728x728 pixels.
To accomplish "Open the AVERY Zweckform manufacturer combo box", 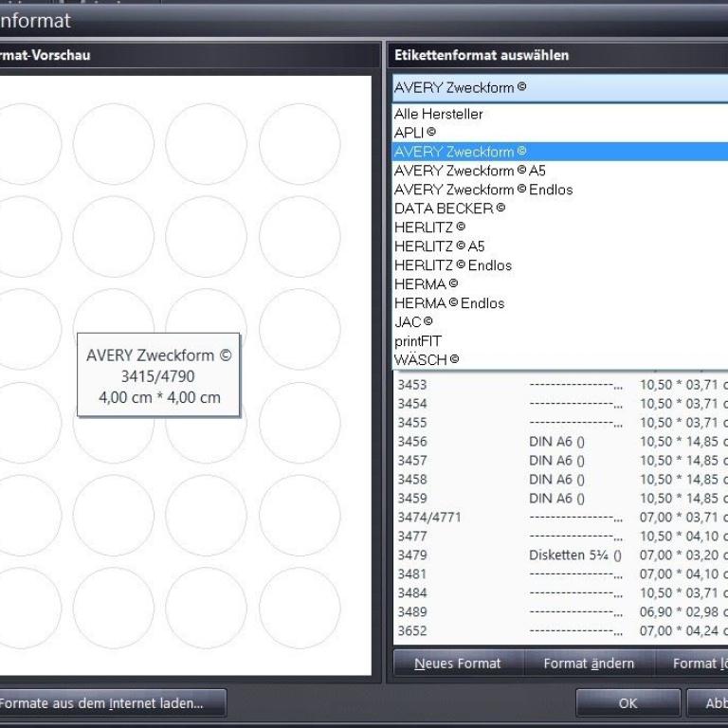I will click(559, 87).
